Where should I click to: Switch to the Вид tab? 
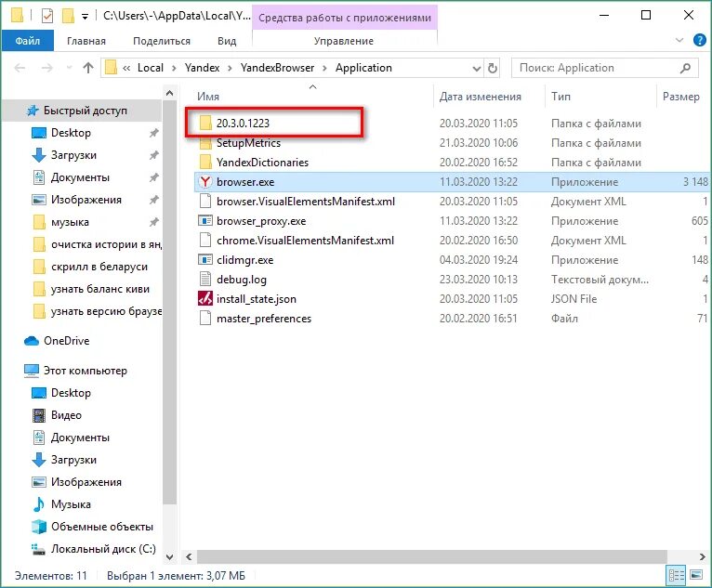[x=227, y=41]
